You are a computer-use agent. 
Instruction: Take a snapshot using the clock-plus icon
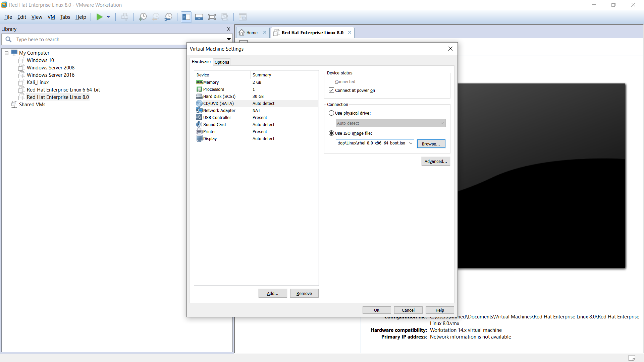point(143,17)
